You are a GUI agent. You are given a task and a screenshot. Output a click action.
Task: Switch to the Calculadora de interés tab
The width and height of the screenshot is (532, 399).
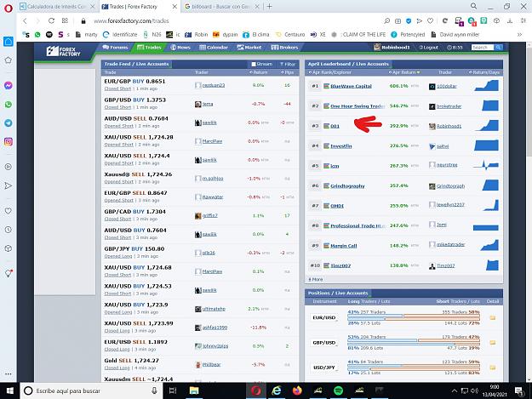[57, 7]
